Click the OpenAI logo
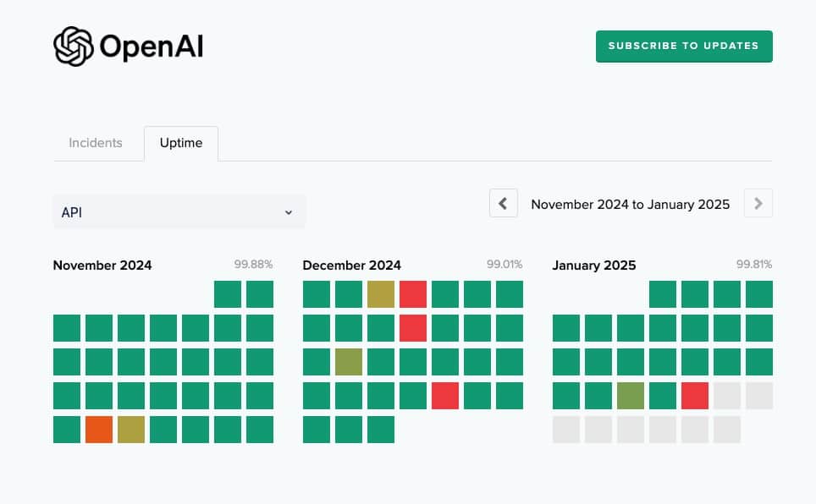This screenshot has width=816, height=504. [128, 47]
